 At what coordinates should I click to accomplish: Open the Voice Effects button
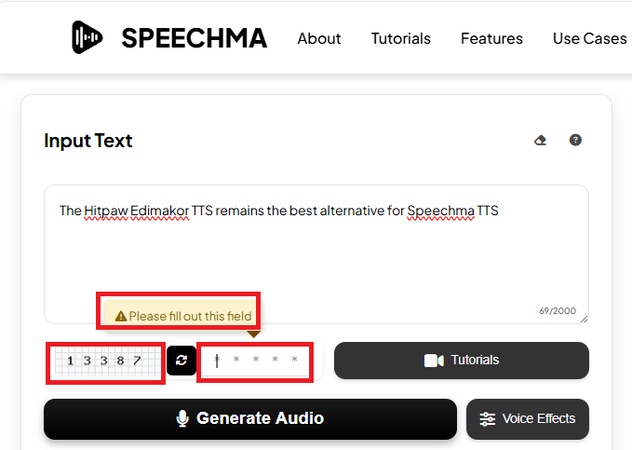click(528, 419)
